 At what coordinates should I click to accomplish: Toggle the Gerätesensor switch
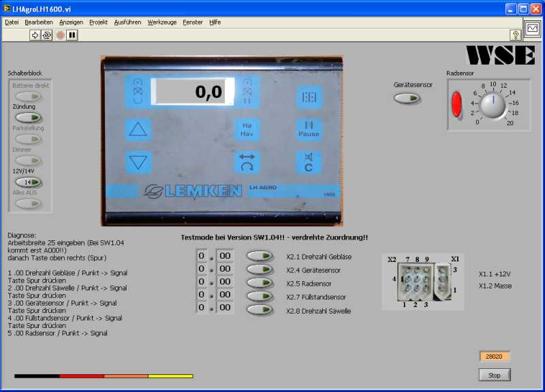[407, 98]
